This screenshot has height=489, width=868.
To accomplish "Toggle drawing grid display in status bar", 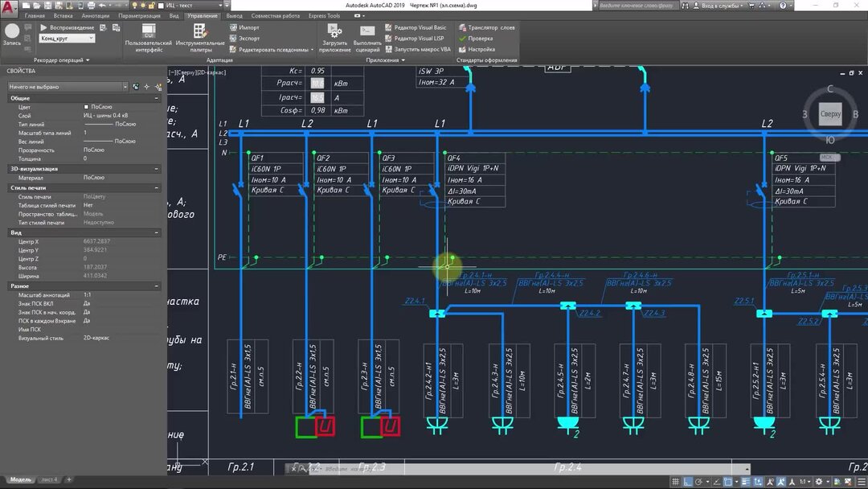I will tap(675, 482).
